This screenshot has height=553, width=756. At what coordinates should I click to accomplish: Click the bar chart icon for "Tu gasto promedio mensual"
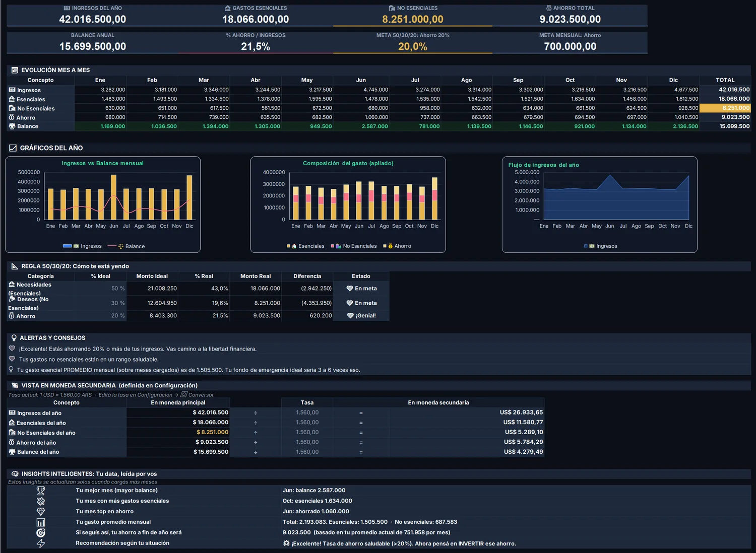(x=41, y=522)
